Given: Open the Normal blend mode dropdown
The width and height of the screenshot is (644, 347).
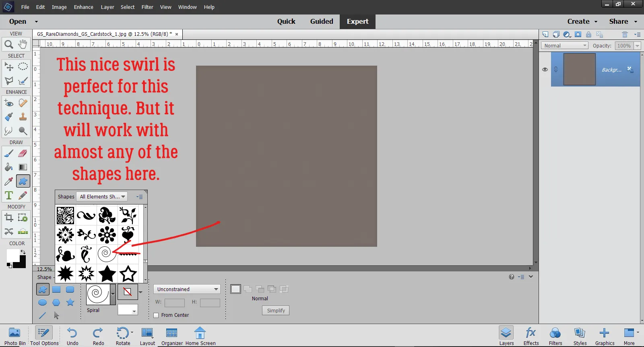Looking at the screenshot, I should coord(565,46).
